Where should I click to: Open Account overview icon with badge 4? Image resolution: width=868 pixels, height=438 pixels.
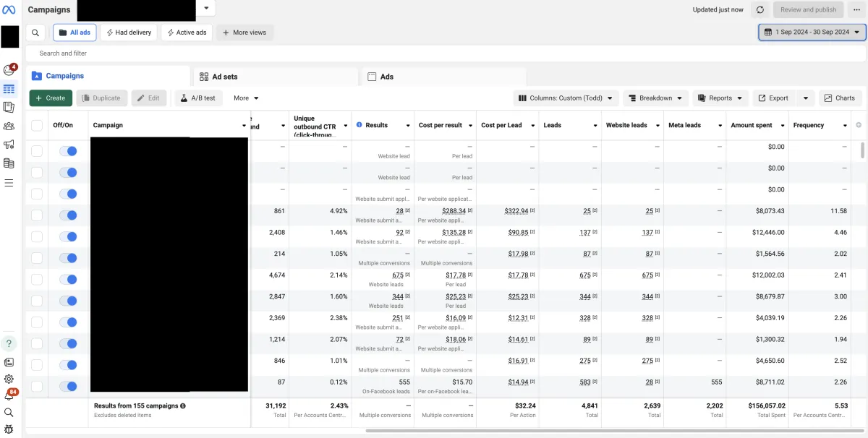(9, 70)
